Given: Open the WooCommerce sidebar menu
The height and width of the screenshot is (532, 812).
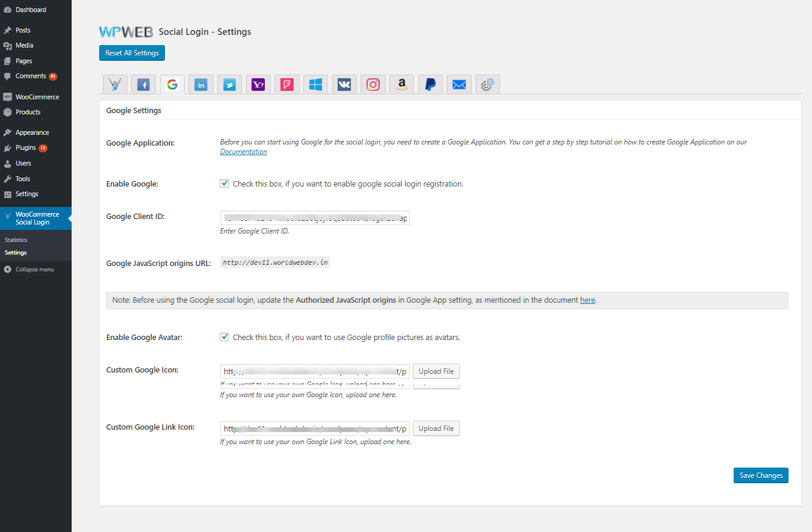Looking at the screenshot, I should [x=37, y=97].
